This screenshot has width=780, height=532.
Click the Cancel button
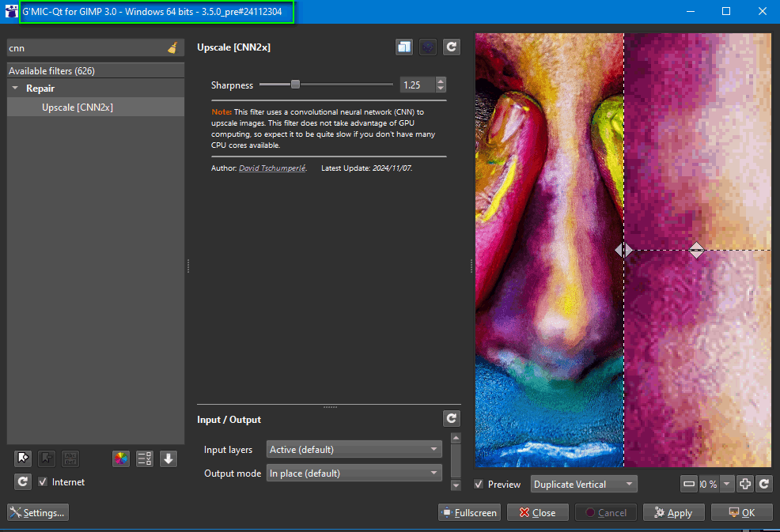point(606,512)
